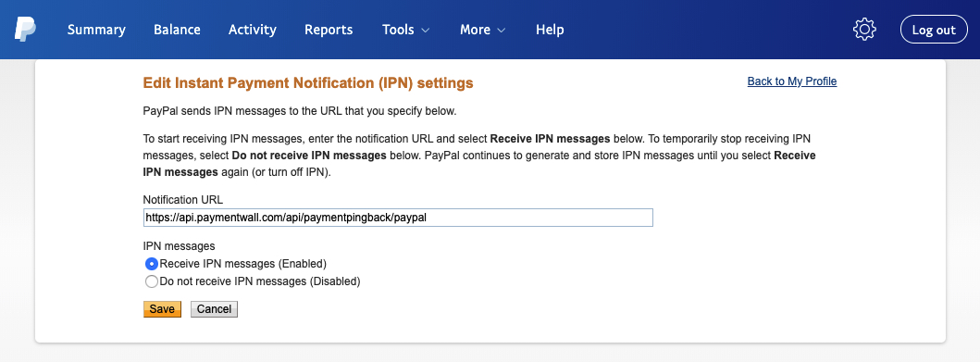Save the IPN settings
The width and height of the screenshot is (980, 362).
point(162,309)
